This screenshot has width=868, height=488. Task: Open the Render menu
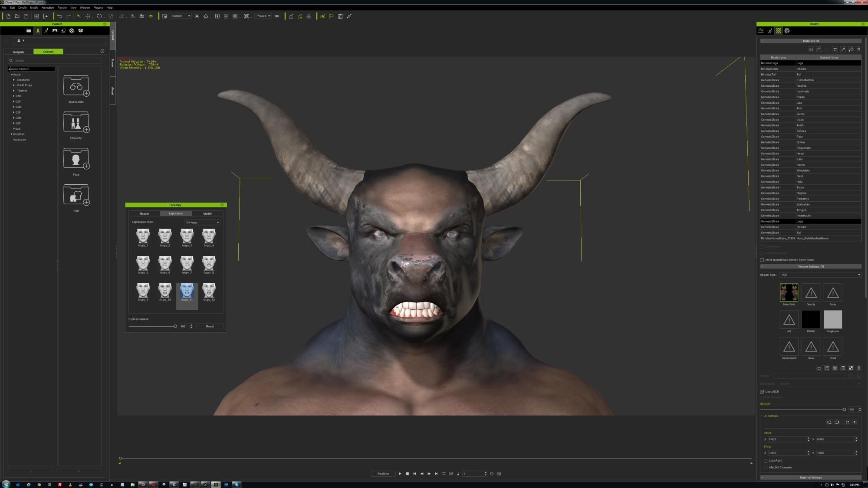click(x=62, y=7)
